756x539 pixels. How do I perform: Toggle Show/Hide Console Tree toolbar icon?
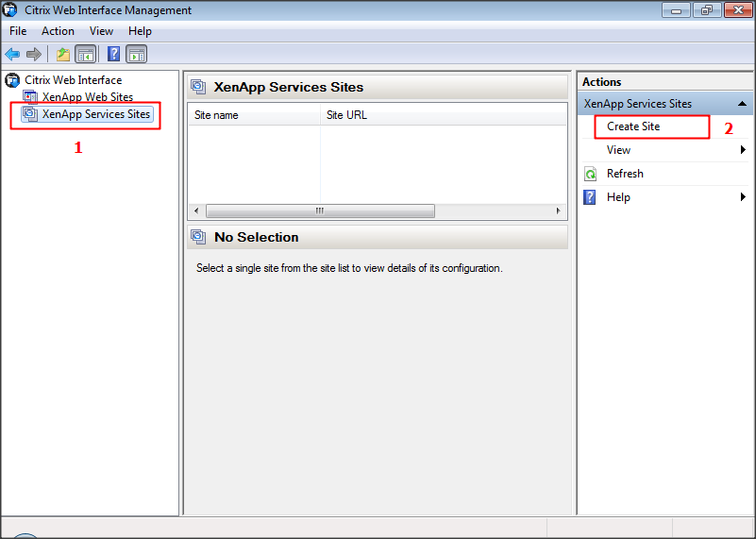(x=85, y=54)
